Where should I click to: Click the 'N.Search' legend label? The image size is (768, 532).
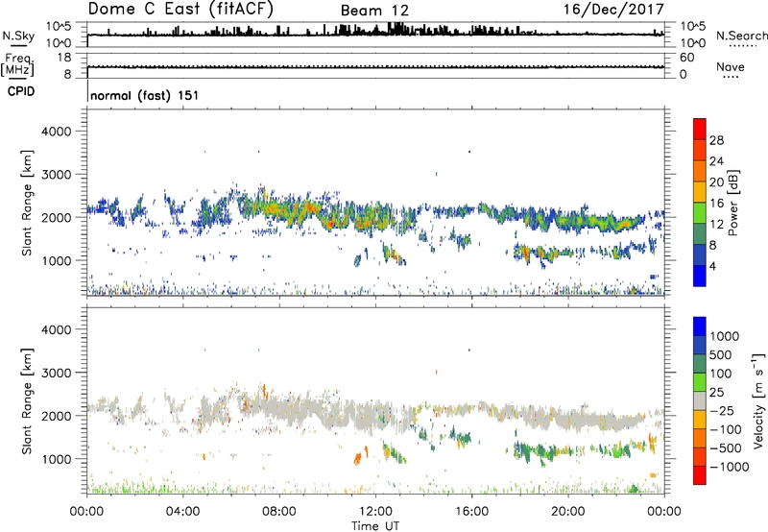tap(741, 36)
